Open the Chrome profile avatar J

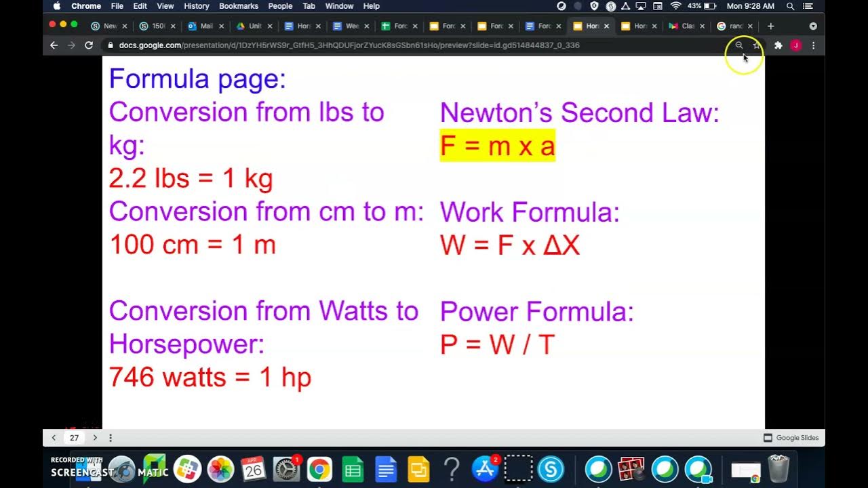point(796,45)
